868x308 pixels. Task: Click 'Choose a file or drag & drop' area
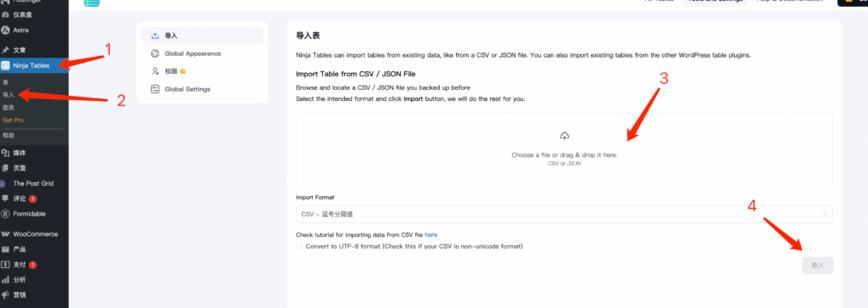[564, 149]
